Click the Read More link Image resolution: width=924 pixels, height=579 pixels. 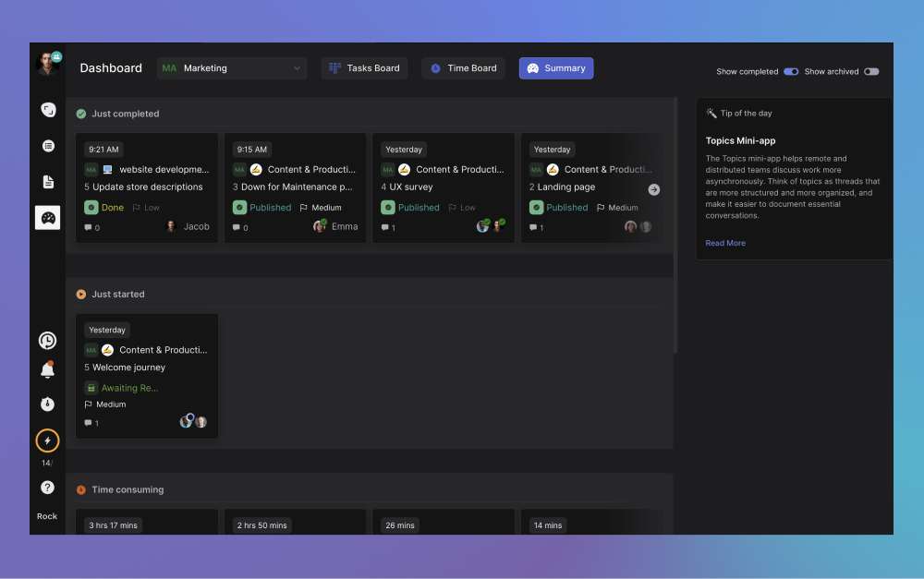point(725,243)
